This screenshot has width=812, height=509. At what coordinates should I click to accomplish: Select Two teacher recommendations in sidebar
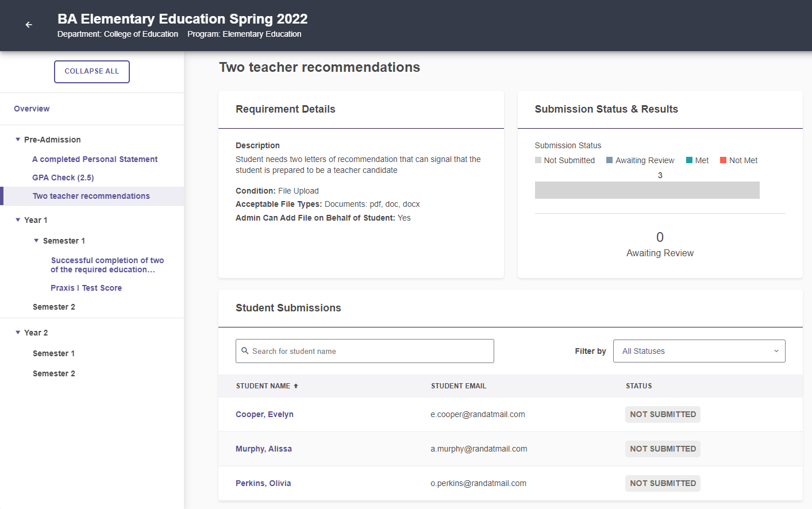point(91,196)
